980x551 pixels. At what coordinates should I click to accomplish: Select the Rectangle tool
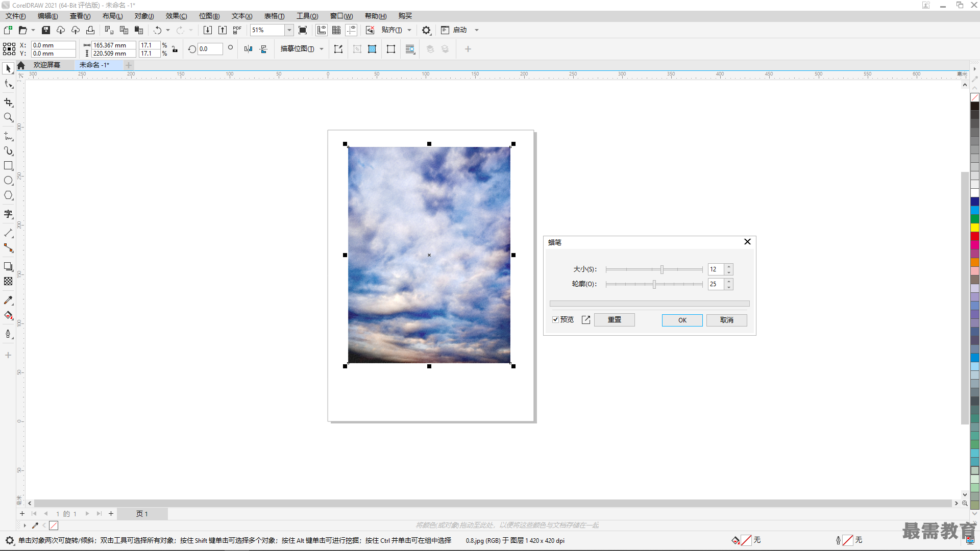(x=8, y=166)
